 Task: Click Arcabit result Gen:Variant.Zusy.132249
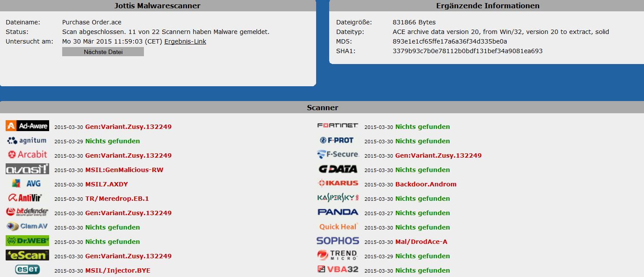[x=128, y=155]
